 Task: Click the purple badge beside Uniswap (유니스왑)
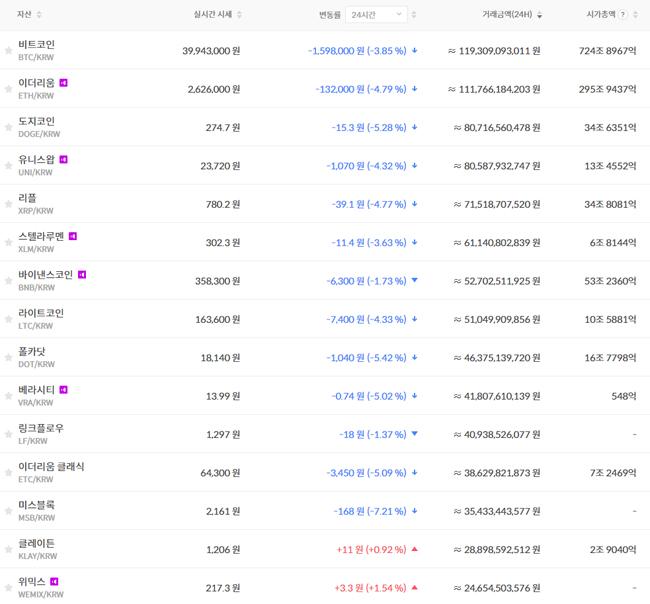coord(64,159)
